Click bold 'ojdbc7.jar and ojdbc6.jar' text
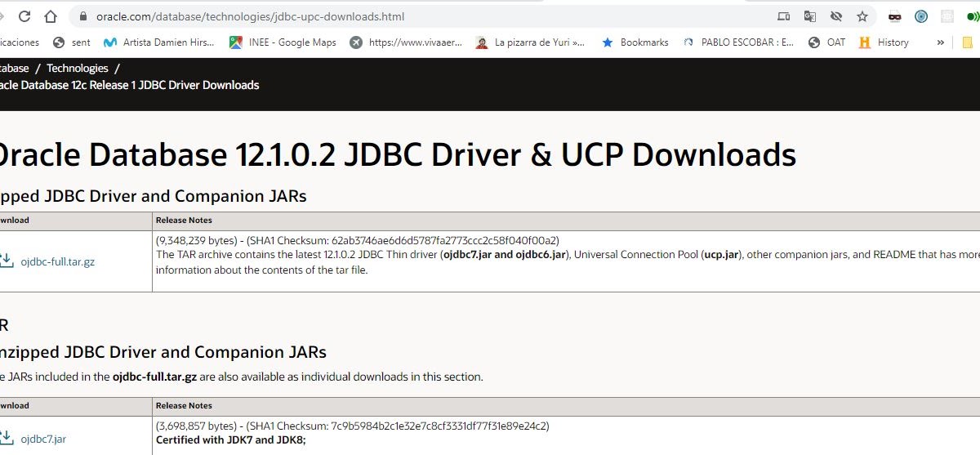The height and width of the screenshot is (455, 980). click(504, 255)
